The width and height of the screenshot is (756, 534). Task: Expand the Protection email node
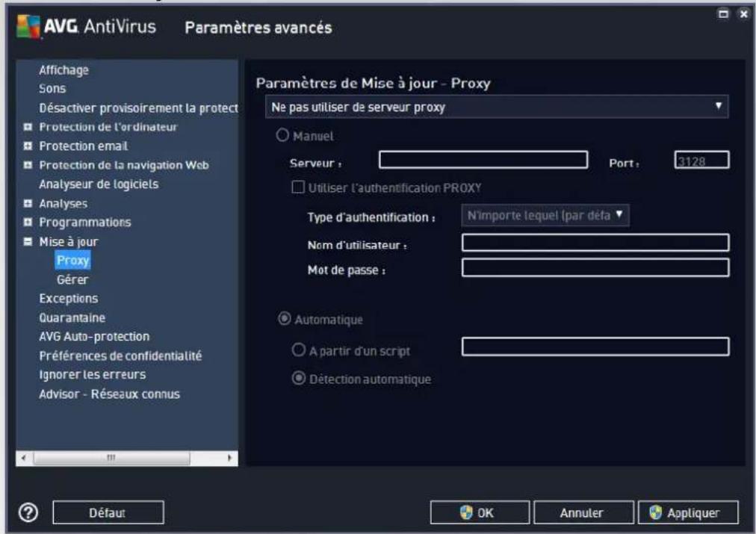pyautogui.click(x=28, y=146)
